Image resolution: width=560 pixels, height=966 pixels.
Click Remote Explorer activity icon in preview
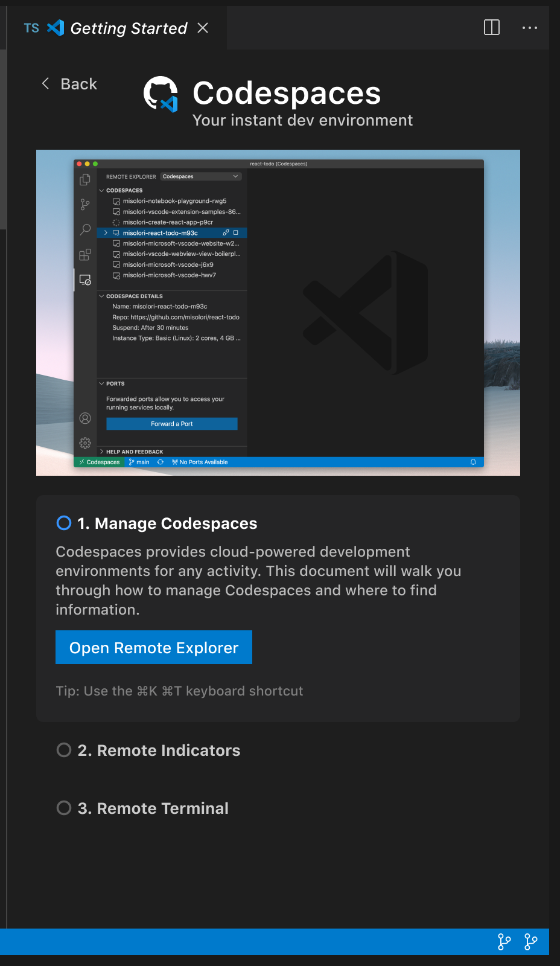(x=85, y=280)
